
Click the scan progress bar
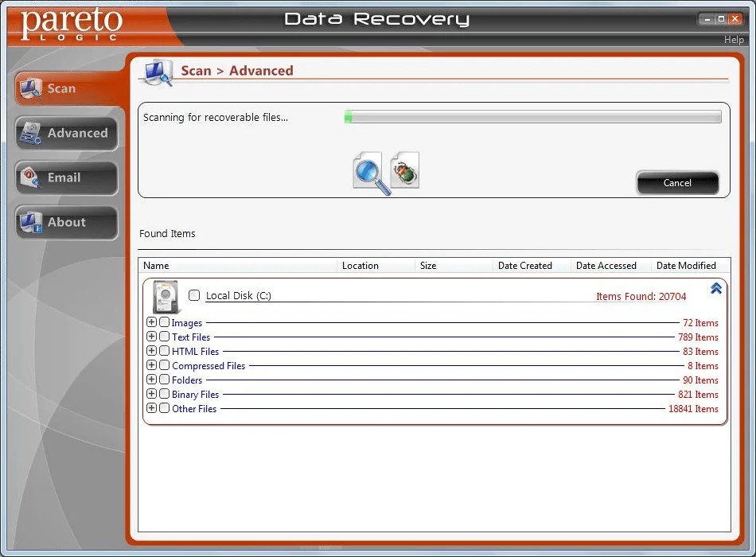tap(532, 117)
